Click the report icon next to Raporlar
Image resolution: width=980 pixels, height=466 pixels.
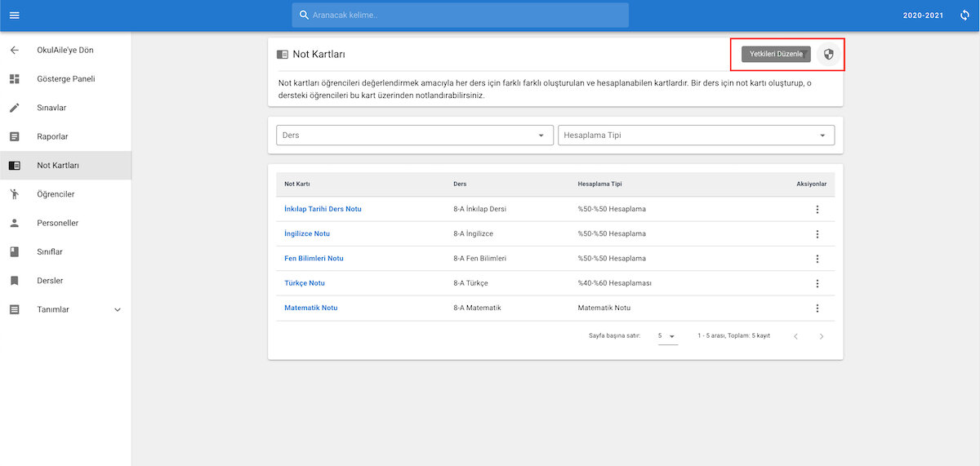click(14, 136)
